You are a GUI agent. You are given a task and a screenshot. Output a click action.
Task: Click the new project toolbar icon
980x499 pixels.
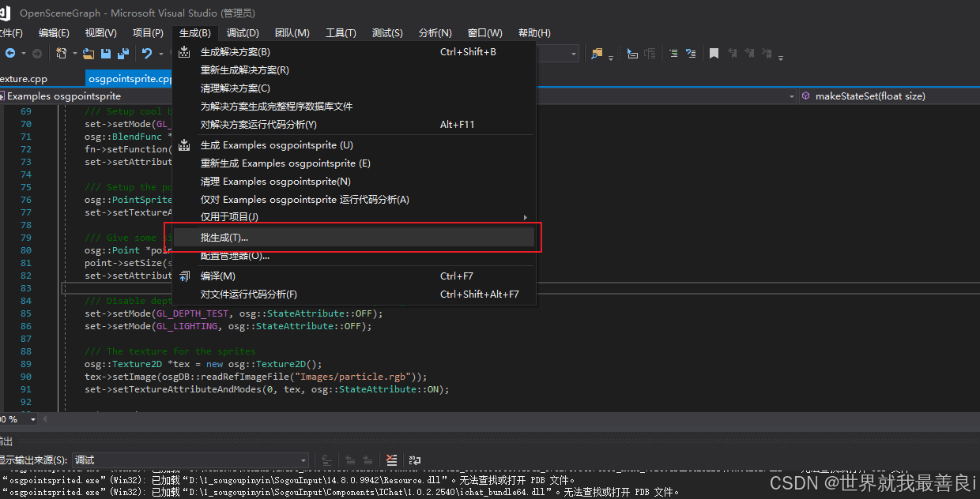(x=62, y=53)
